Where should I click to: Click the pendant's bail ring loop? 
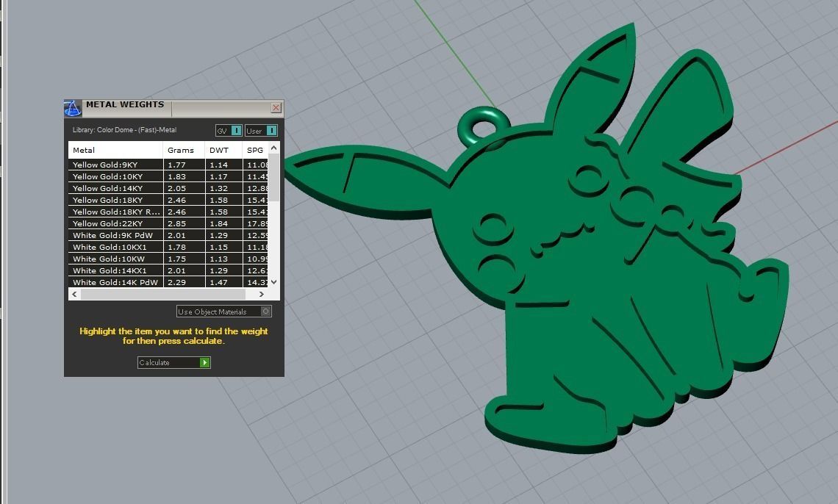coord(483,128)
